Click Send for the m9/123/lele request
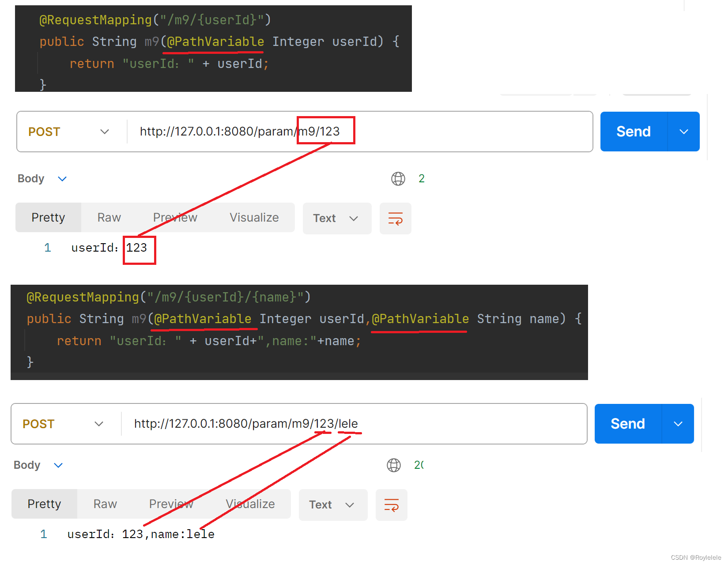This screenshot has width=728, height=565. 627,423
